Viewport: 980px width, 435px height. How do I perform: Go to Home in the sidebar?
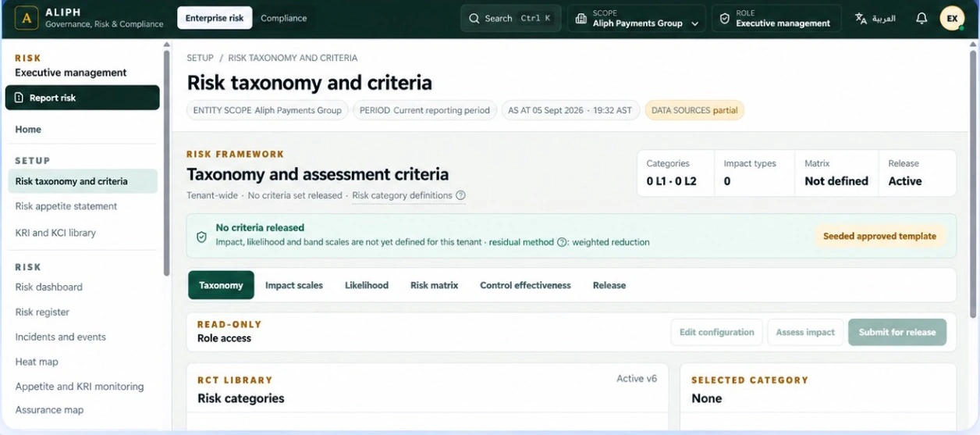tap(28, 130)
